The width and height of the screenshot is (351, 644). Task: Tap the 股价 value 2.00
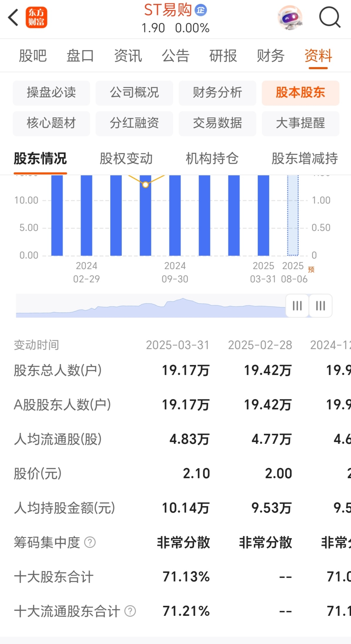(279, 473)
